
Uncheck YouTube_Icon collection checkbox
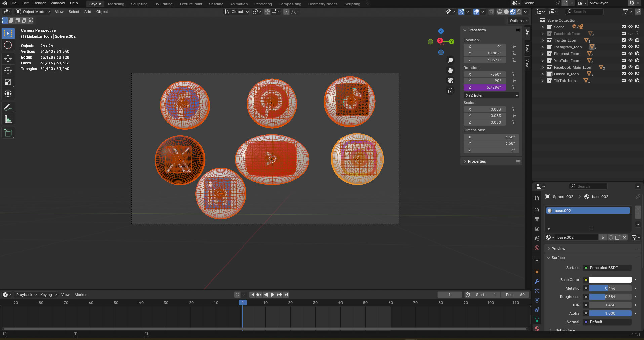(x=624, y=61)
